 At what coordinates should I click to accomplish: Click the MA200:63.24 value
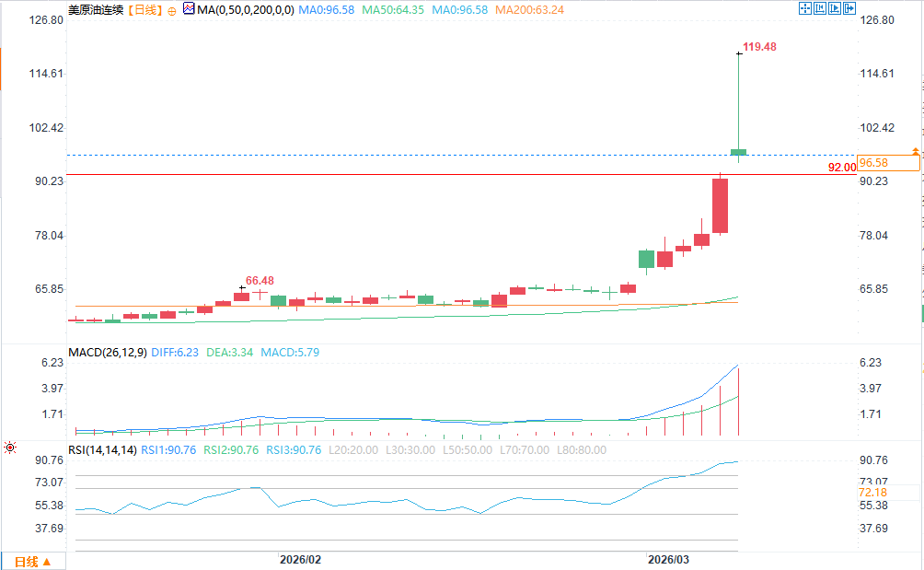tap(529, 10)
